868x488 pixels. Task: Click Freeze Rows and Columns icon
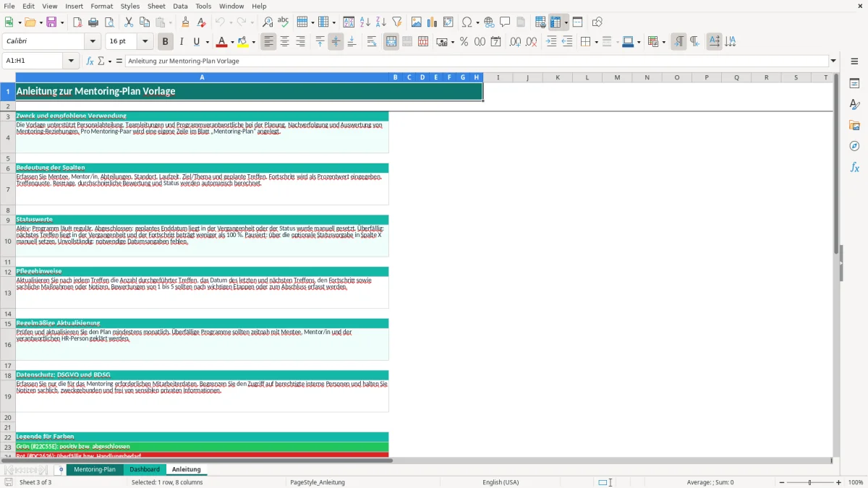click(x=556, y=22)
